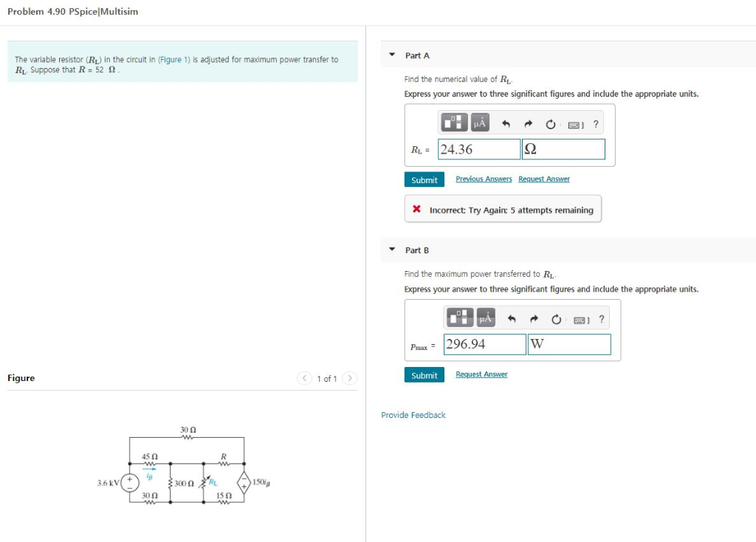Collapse the Part B section
The width and height of the screenshot is (756, 542).
click(x=391, y=250)
